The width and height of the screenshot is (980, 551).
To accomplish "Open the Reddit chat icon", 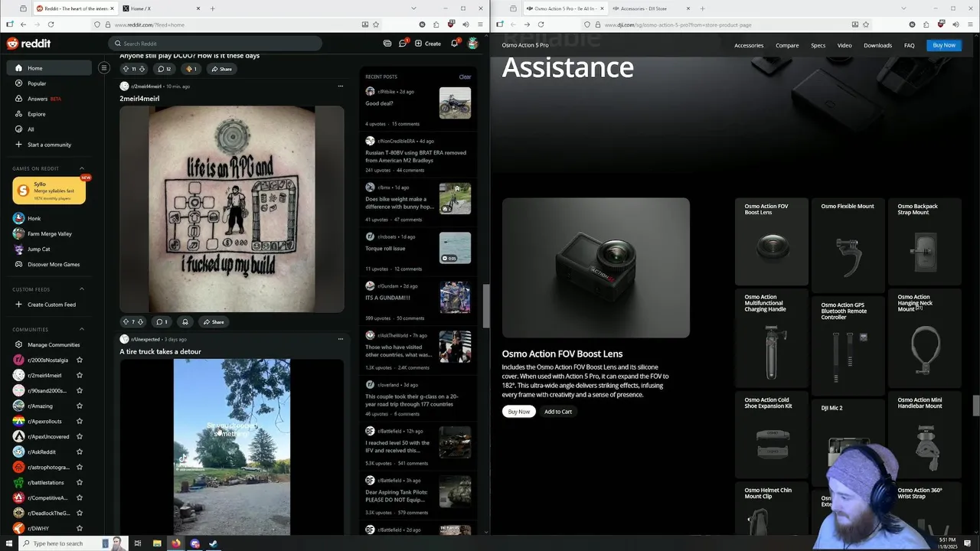I will click(403, 44).
